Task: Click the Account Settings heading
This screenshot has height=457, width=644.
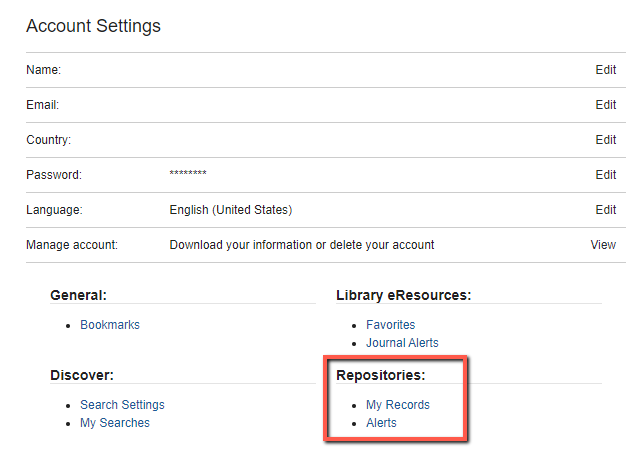Action: (93, 26)
